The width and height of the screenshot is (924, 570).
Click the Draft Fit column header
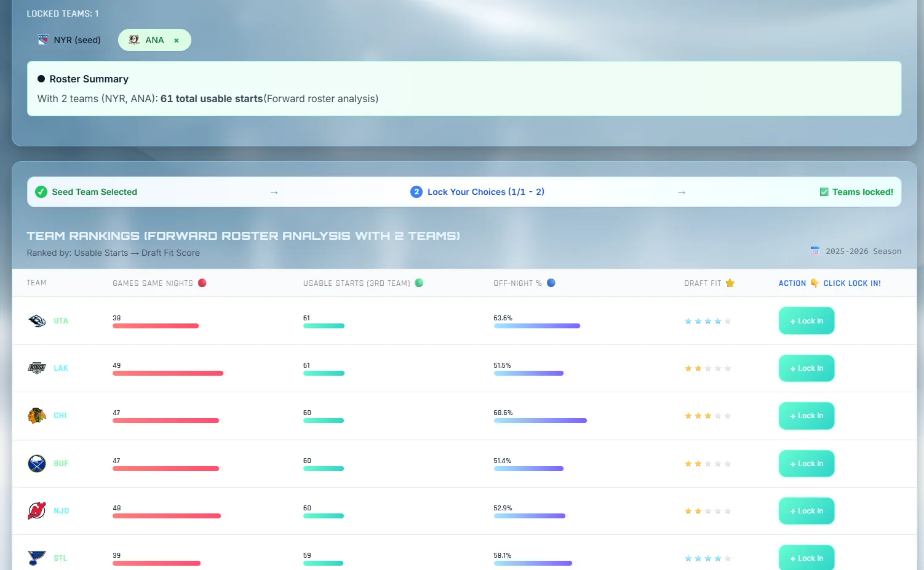coord(703,283)
